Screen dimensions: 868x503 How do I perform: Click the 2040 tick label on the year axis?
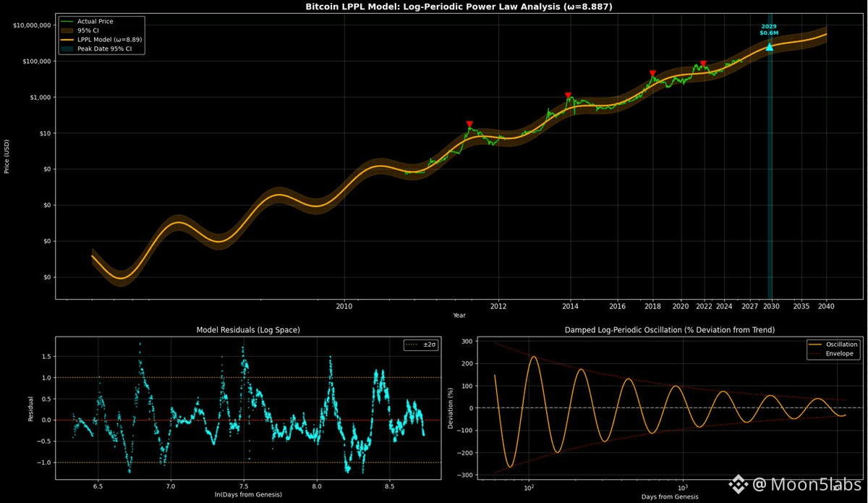pyautogui.click(x=826, y=306)
